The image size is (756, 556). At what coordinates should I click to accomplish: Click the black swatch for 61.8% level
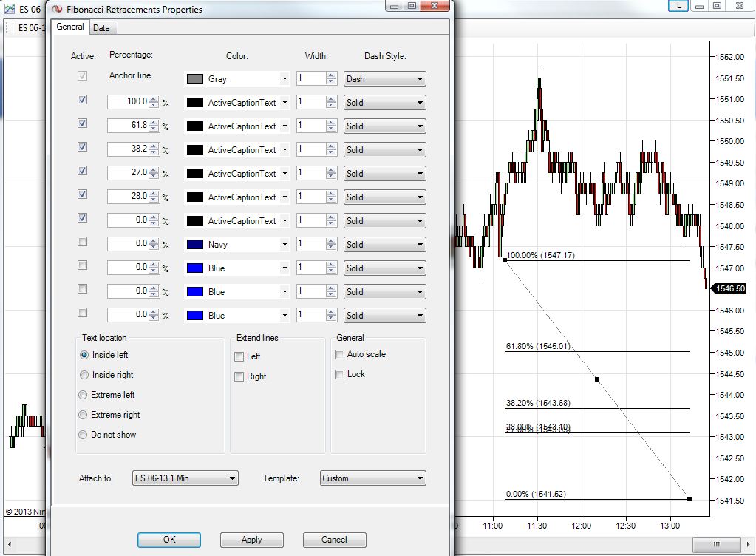coord(195,126)
